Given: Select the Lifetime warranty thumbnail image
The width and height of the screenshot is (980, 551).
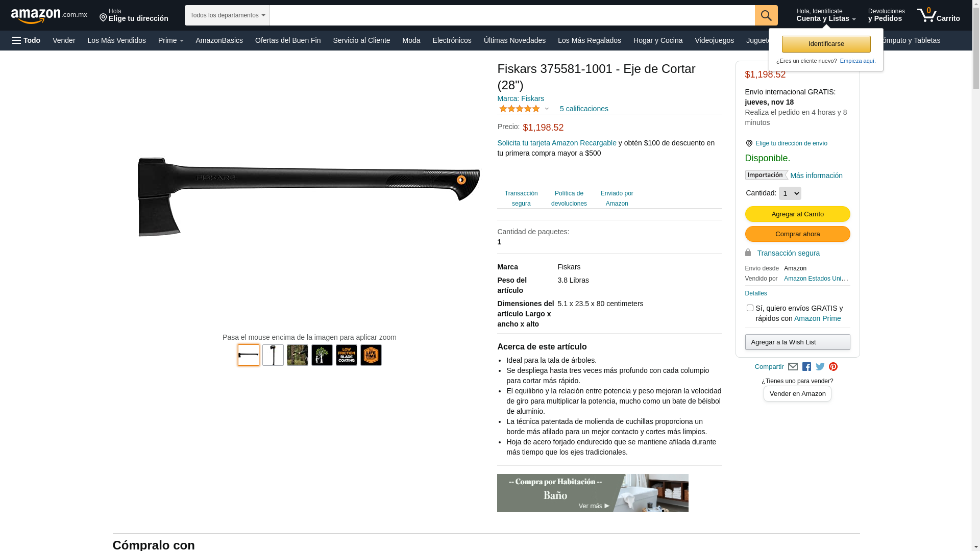Looking at the screenshot, I should click(x=371, y=355).
